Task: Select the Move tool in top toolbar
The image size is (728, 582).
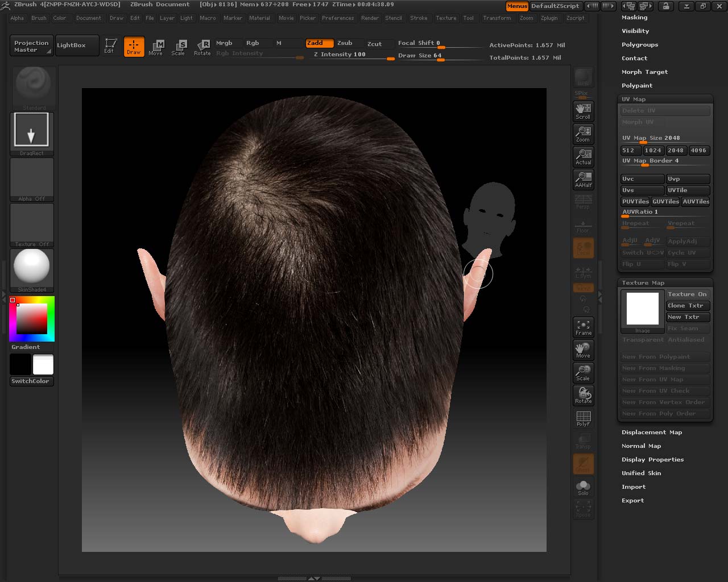Action: pyautogui.click(x=156, y=47)
